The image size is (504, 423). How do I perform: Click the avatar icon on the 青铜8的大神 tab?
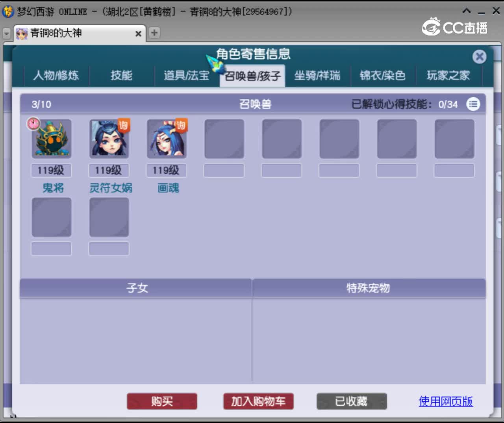[x=22, y=33]
